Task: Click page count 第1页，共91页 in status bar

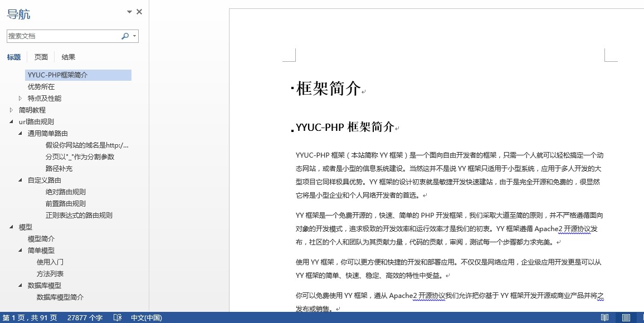Action: pyautogui.click(x=30, y=317)
